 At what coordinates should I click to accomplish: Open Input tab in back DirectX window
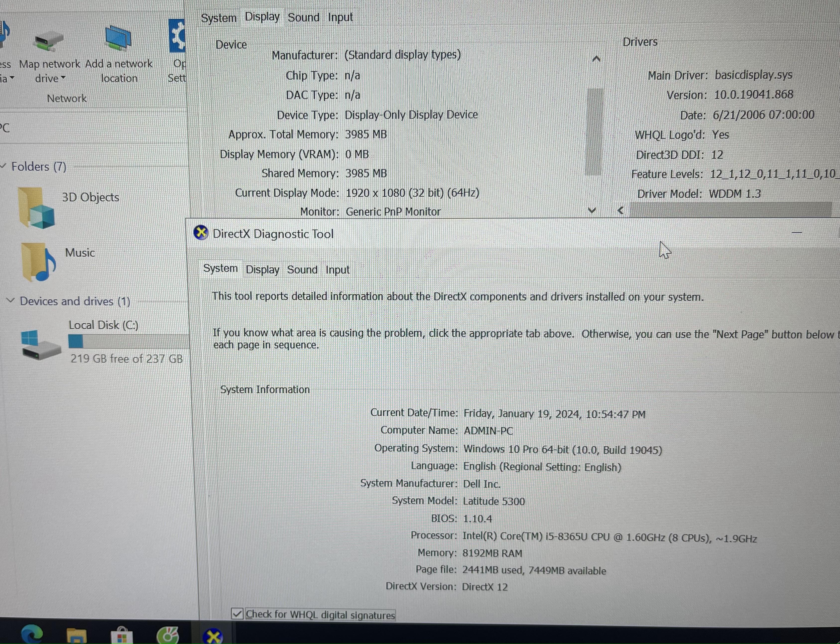click(x=340, y=17)
